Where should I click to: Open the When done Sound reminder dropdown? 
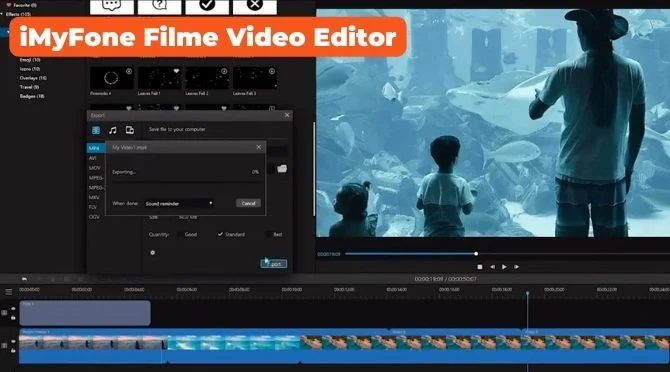179,204
